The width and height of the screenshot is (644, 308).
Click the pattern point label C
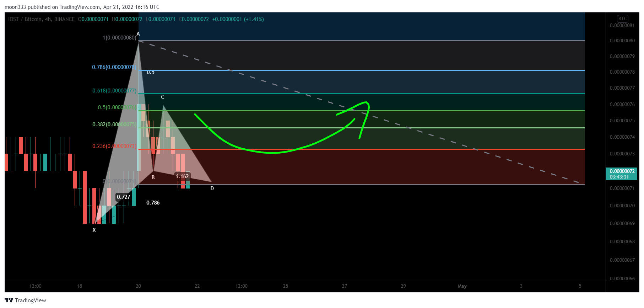[x=163, y=97]
